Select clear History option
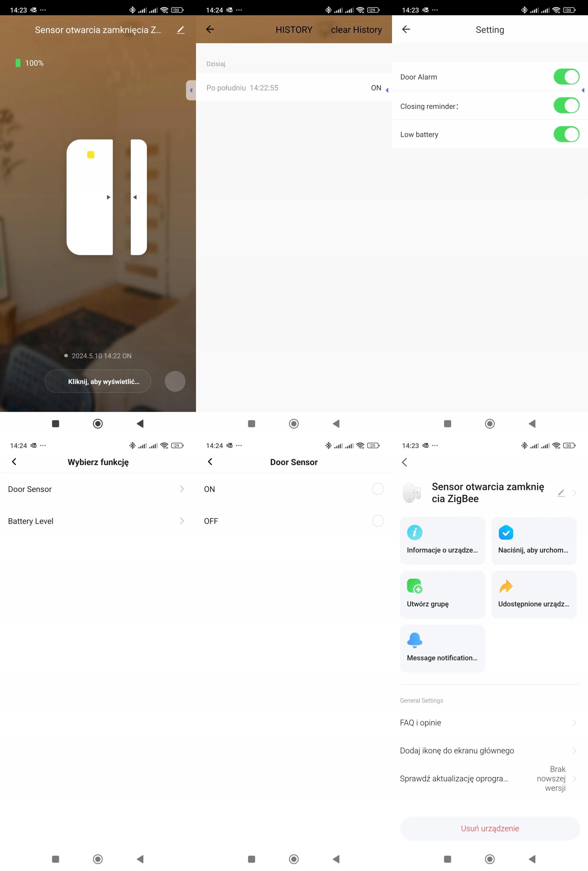 [x=356, y=30]
